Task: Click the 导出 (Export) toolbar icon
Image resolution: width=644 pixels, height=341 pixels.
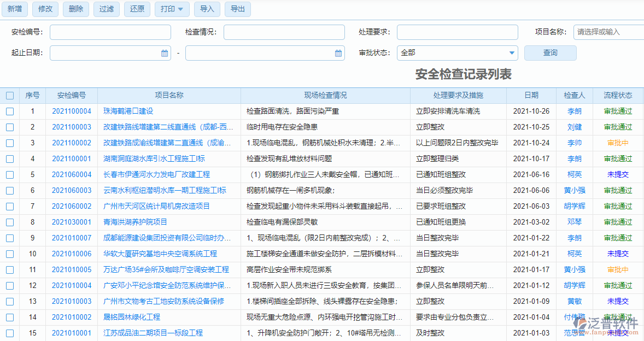Action: [x=237, y=9]
